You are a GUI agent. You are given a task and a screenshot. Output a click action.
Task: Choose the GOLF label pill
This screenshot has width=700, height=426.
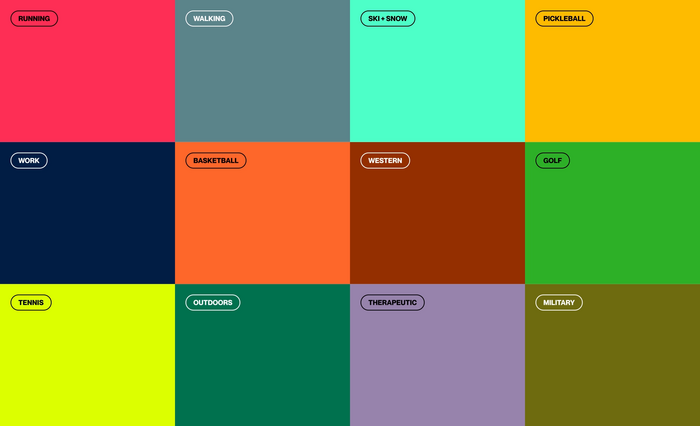(552, 161)
